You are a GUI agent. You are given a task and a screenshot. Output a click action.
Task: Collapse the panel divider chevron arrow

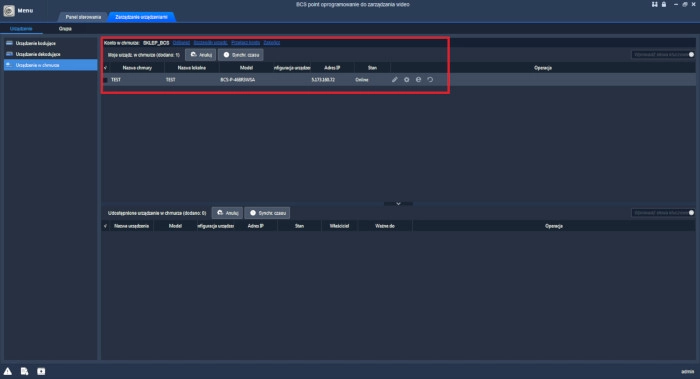tap(398, 204)
